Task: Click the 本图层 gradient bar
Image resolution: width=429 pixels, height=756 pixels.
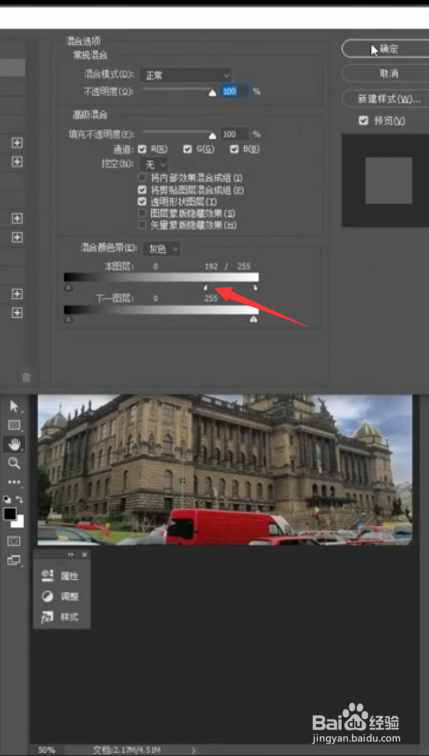Action: click(161, 277)
